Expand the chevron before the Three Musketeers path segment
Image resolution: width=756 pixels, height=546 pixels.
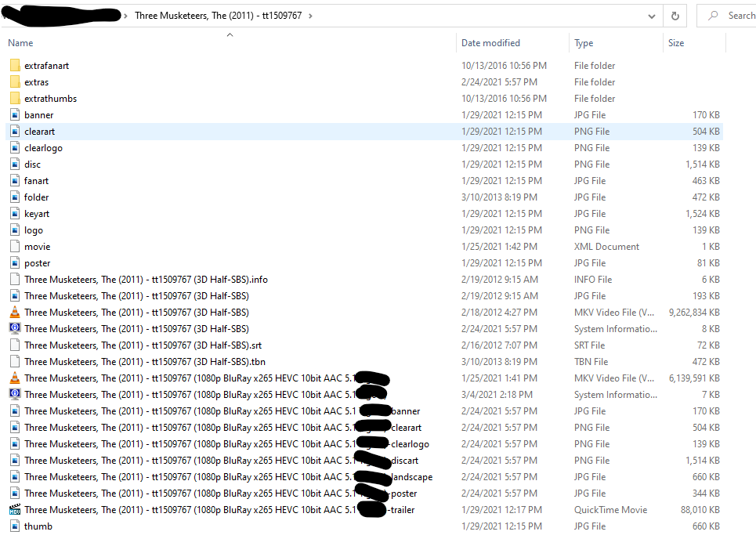pos(125,16)
